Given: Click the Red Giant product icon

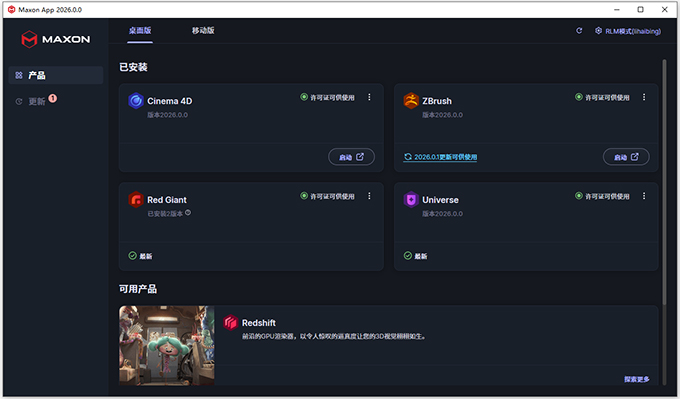Looking at the screenshot, I should tap(136, 200).
